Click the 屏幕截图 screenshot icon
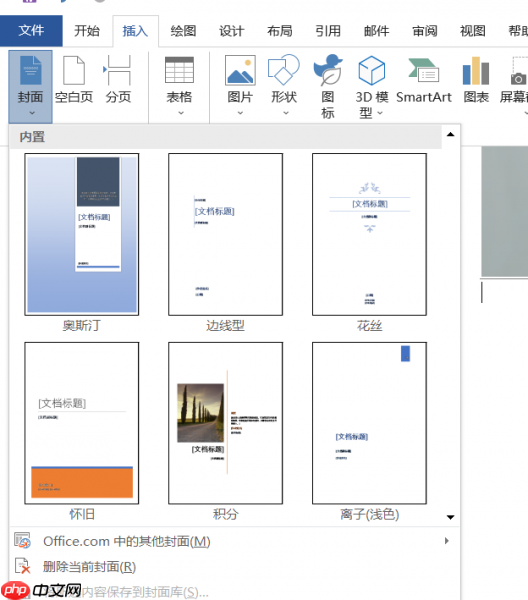Viewport: 528px width, 600px height. (x=519, y=71)
